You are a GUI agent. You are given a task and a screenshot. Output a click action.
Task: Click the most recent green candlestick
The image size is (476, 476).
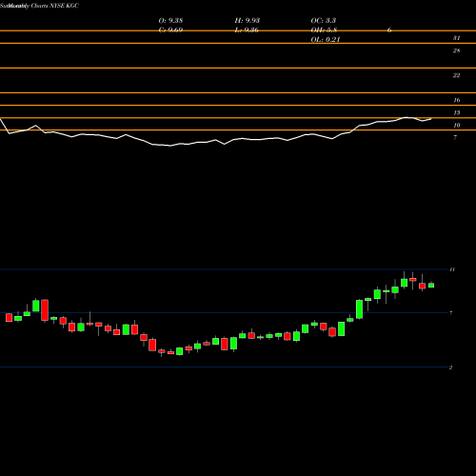[x=431, y=285]
